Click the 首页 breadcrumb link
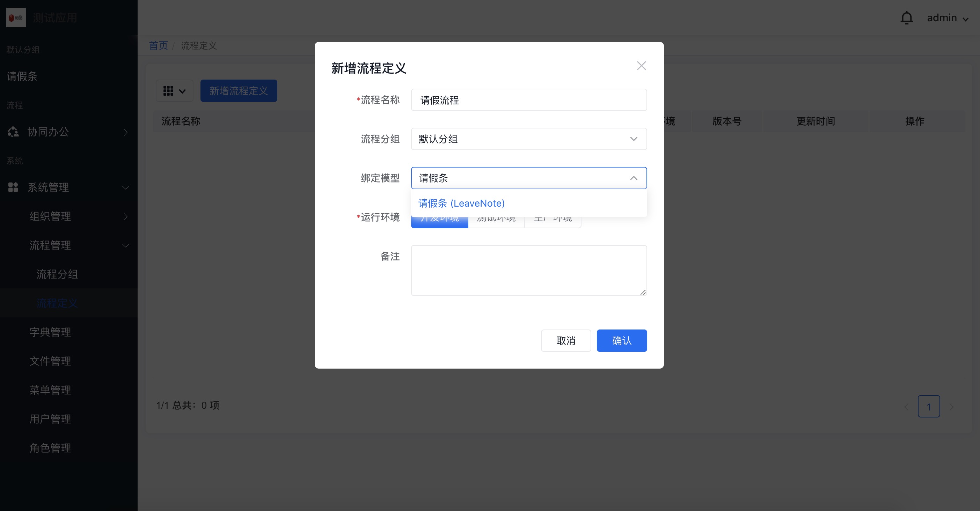The height and width of the screenshot is (511, 980). coord(158,45)
